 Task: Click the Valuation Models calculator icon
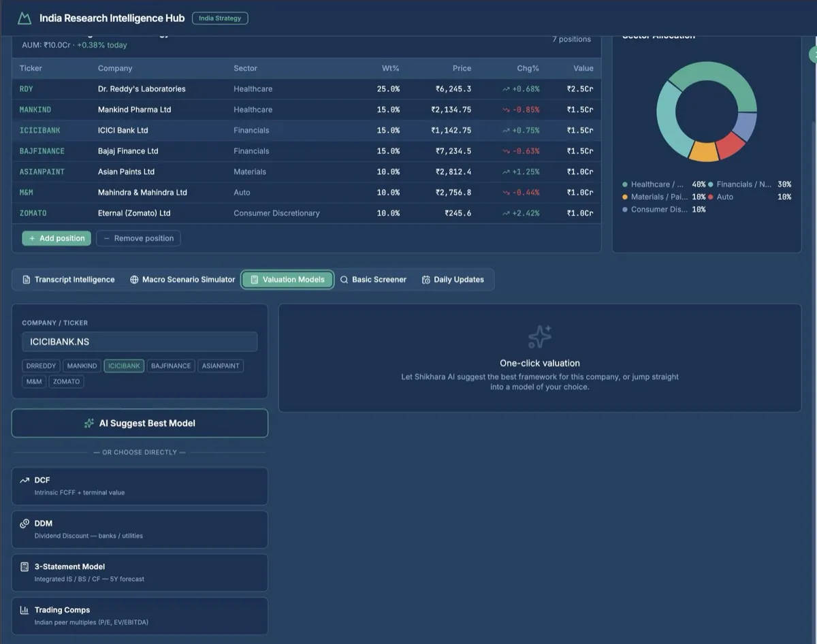point(254,280)
